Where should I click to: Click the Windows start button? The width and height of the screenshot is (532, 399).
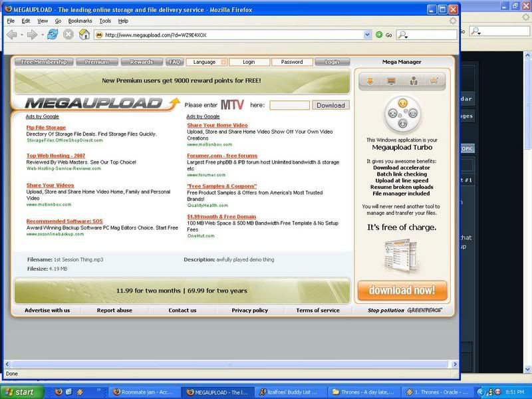coord(22,392)
